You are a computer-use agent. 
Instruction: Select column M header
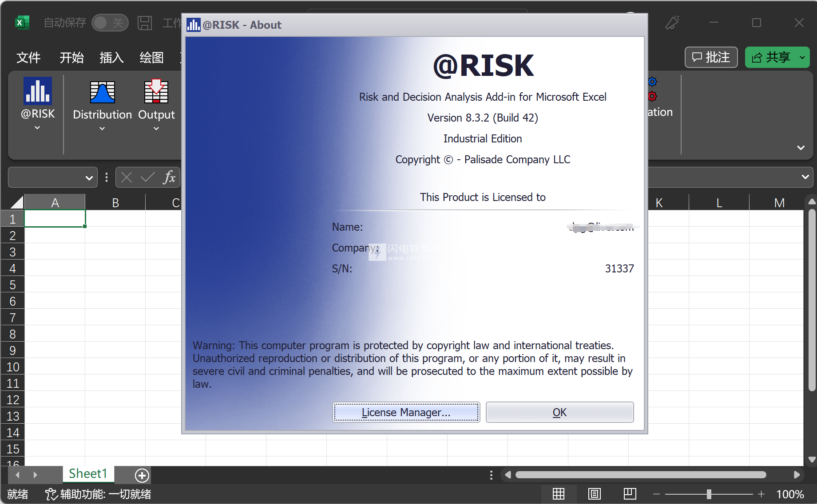[779, 202]
